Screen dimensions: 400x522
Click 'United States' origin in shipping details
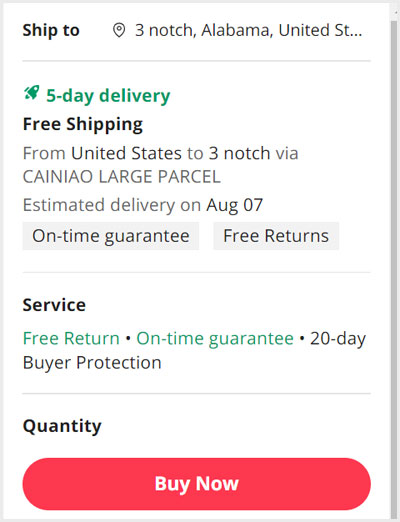point(126,153)
